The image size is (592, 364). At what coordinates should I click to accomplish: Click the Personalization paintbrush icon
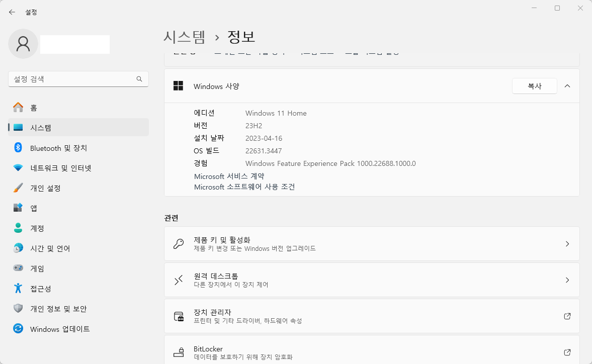pyautogui.click(x=18, y=188)
